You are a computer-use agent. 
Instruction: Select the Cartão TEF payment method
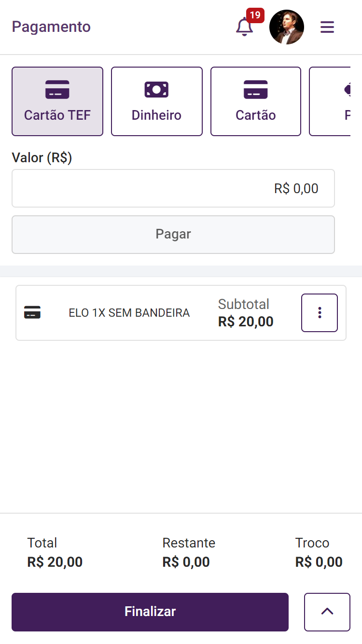click(x=57, y=101)
